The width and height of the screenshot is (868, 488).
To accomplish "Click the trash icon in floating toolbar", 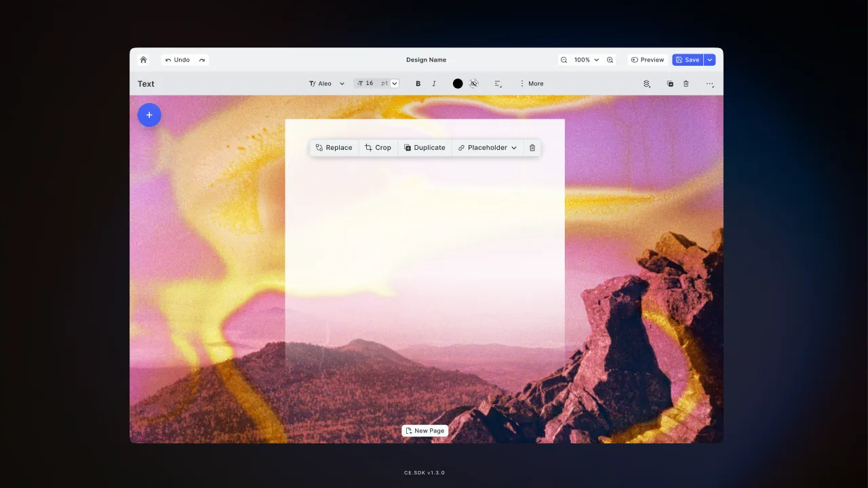I will pos(532,148).
